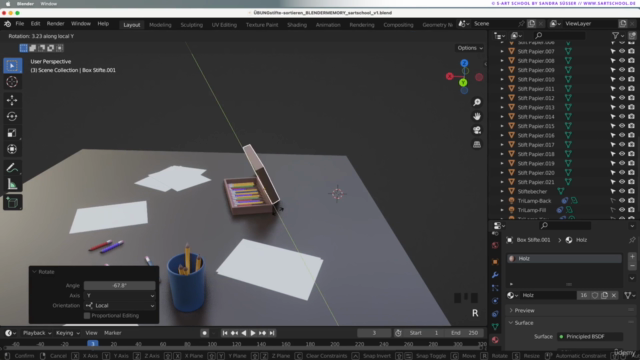The width and height of the screenshot is (640, 360).
Task: Play animation in reverse
Action: click(244, 333)
